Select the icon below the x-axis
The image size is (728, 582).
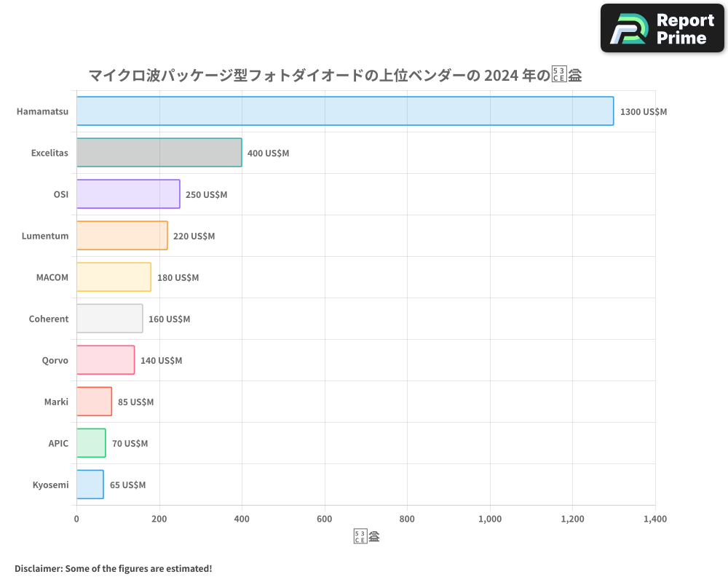(x=365, y=535)
